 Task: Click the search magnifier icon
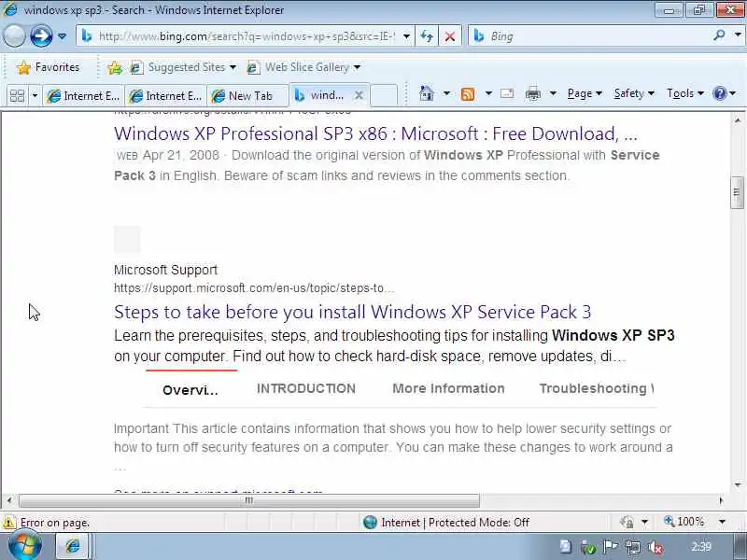(719, 35)
